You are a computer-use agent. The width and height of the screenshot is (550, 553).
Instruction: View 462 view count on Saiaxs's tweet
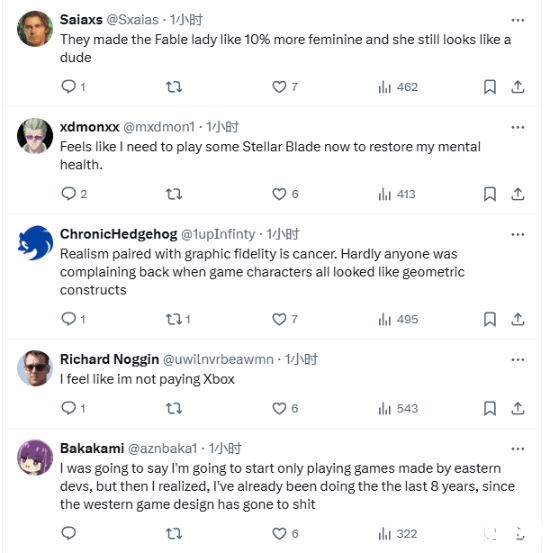point(398,87)
